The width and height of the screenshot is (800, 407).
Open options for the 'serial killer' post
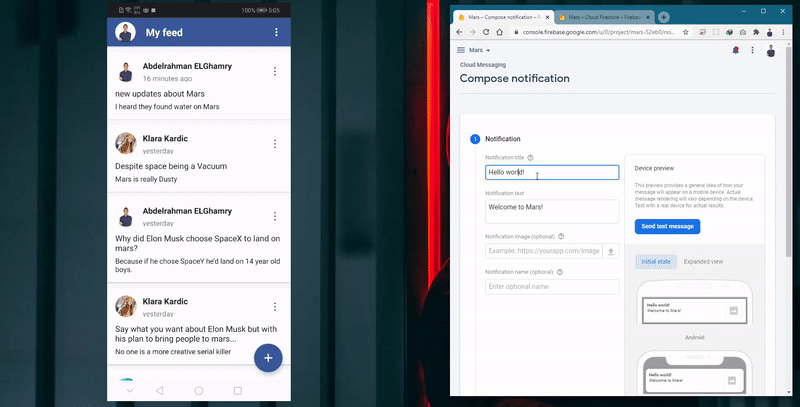click(x=274, y=307)
